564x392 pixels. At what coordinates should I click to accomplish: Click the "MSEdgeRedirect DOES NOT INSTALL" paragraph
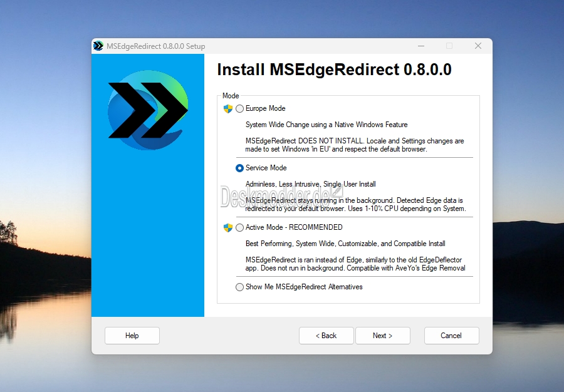coord(355,145)
